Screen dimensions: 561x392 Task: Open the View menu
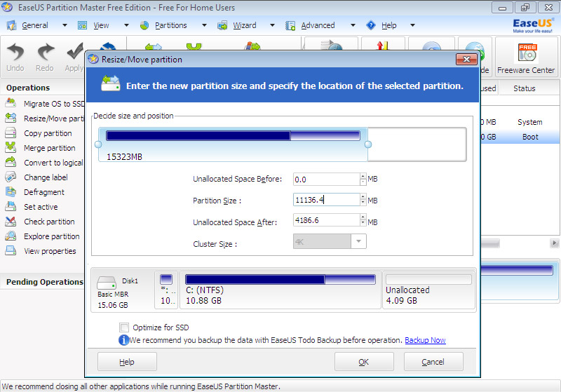click(x=101, y=25)
